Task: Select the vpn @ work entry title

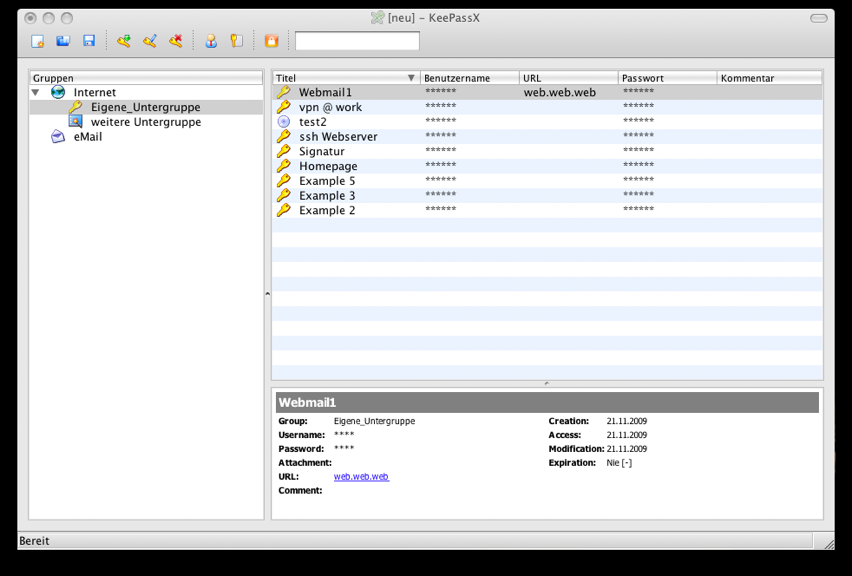Action: (330, 107)
